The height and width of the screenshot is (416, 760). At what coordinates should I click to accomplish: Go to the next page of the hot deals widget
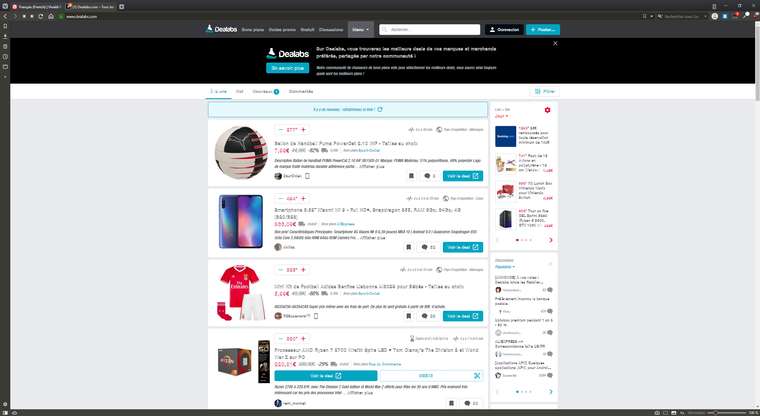click(550, 240)
